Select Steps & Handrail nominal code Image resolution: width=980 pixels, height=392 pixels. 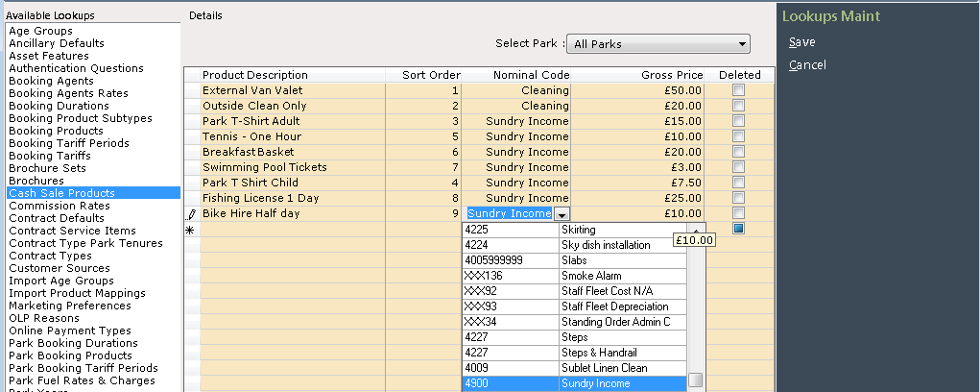tap(574, 353)
